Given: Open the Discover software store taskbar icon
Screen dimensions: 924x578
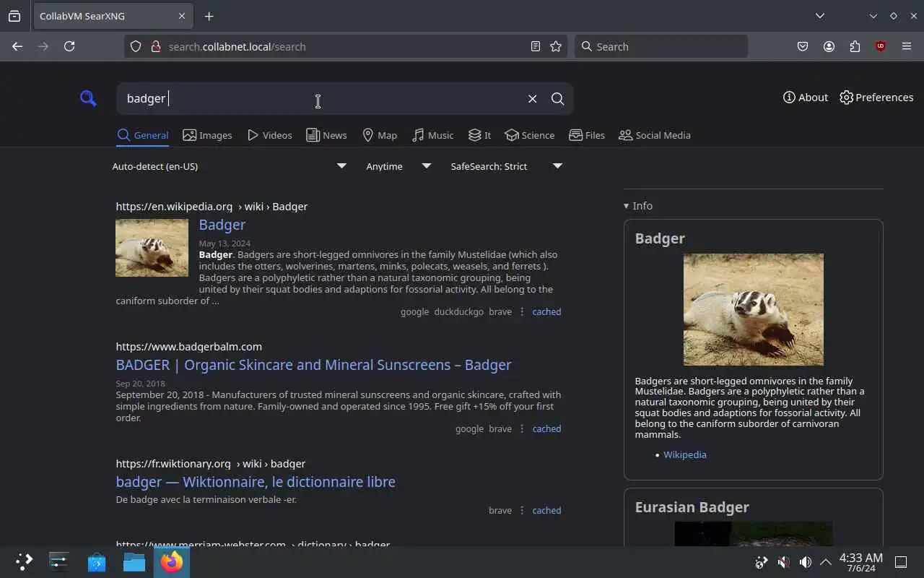Looking at the screenshot, I should coord(97,562).
